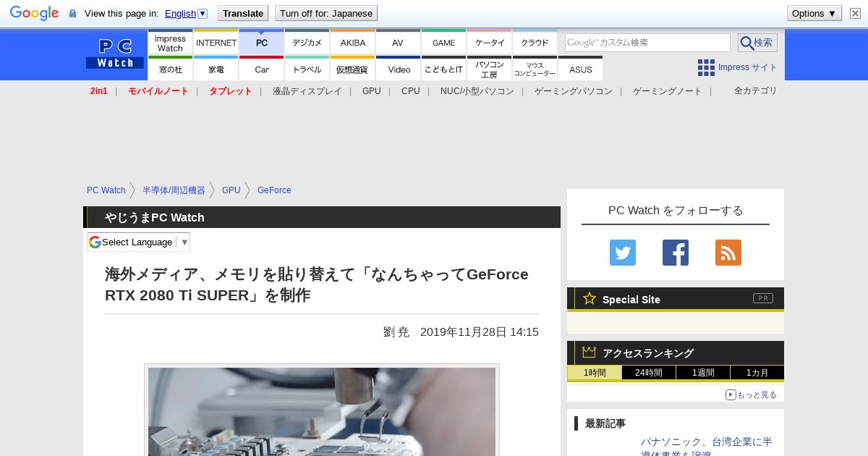
Task: Open the トラベル nav tab
Action: pos(307,69)
